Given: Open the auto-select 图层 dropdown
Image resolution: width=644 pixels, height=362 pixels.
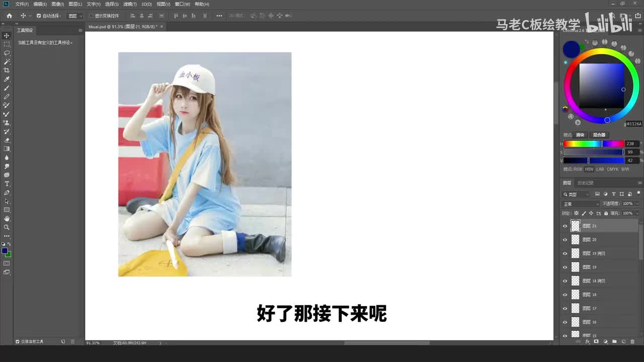Looking at the screenshot, I should coord(75,16).
